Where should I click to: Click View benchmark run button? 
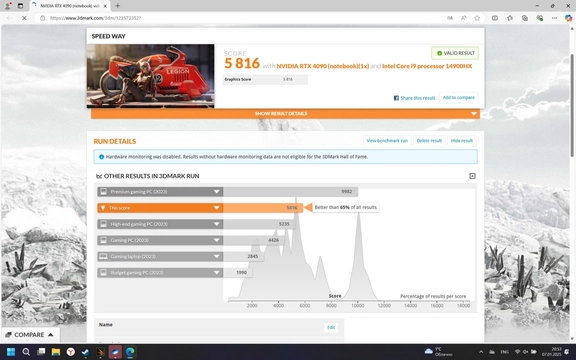pyautogui.click(x=387, y=141)
